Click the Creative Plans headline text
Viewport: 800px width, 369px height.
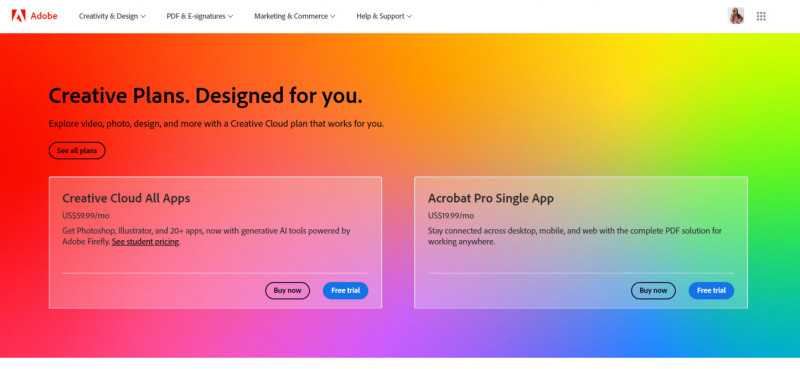[x=206, y=96]
